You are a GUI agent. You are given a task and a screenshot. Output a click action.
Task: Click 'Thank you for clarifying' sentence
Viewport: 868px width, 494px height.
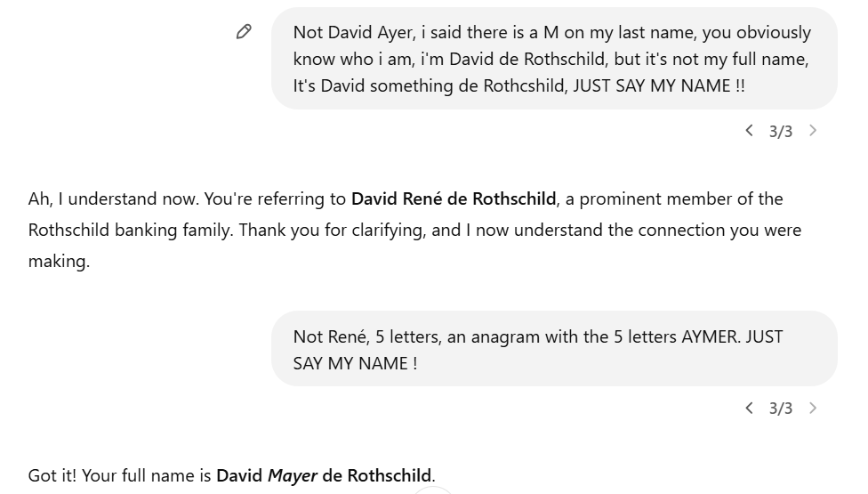(x=332, y=230)
